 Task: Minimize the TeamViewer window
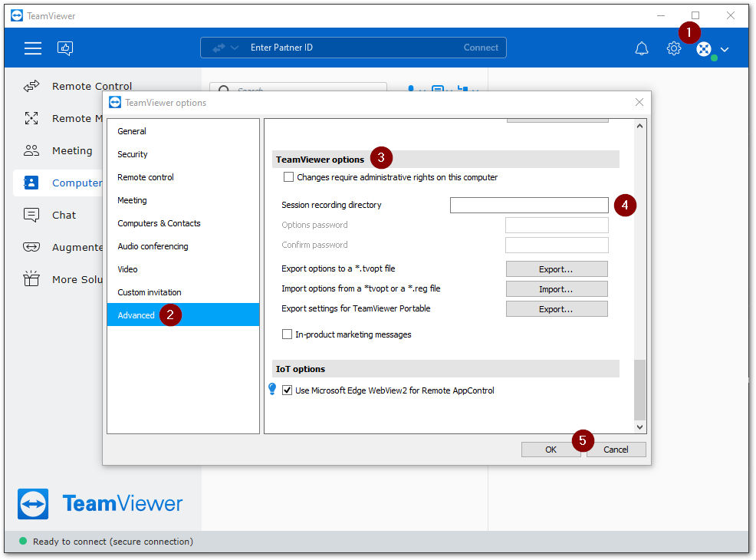[660, 16]
